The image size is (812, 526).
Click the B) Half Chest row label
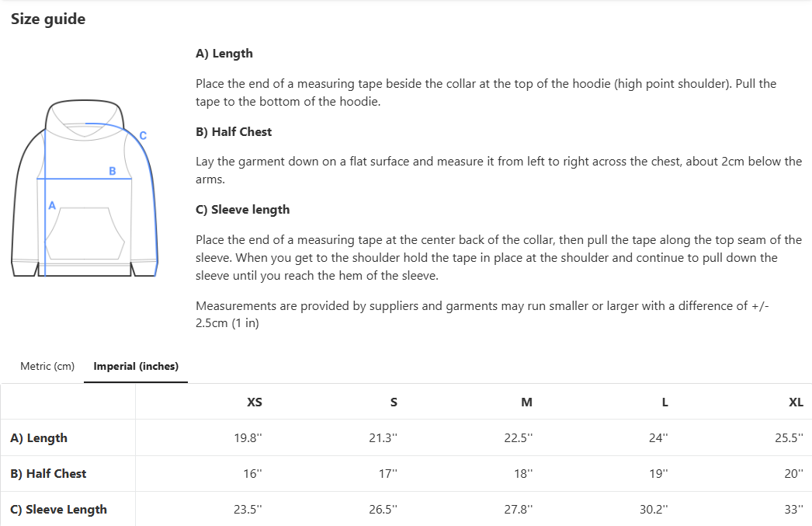(x=48, y=474)
